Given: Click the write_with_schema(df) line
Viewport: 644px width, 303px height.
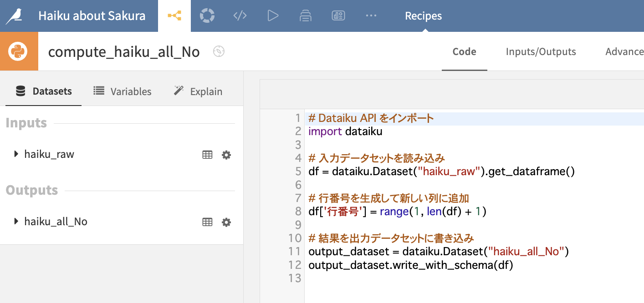Looking at the screenshot, I should coord(411,265).
